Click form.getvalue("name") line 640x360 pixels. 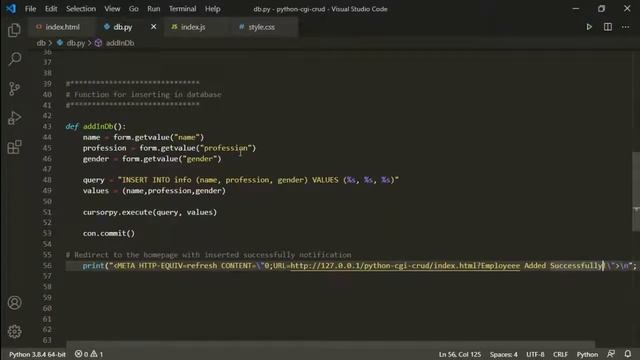(143, 137)
